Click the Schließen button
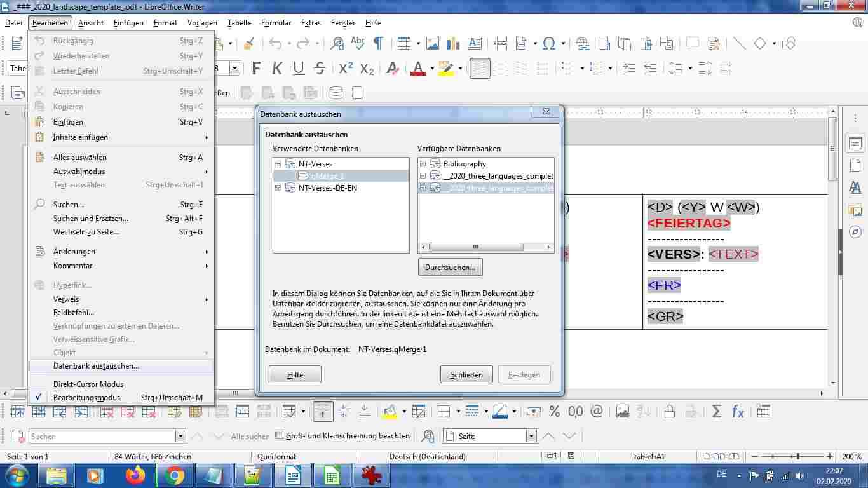 466,375
